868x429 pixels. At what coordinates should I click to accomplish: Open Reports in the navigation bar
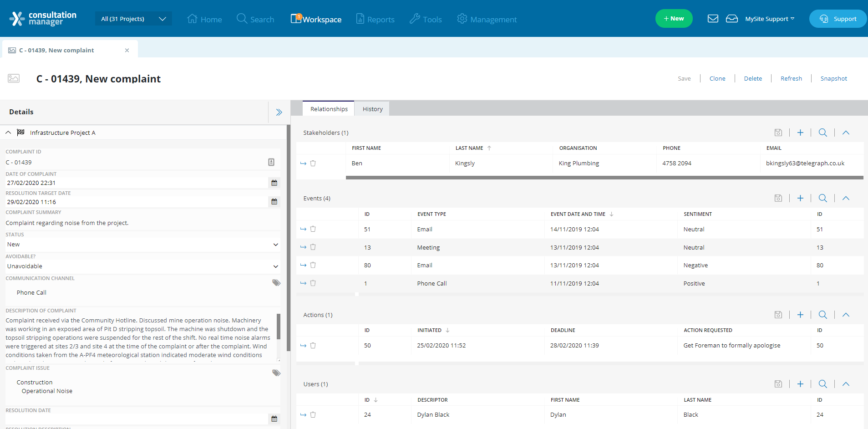[x=375, y=19]
